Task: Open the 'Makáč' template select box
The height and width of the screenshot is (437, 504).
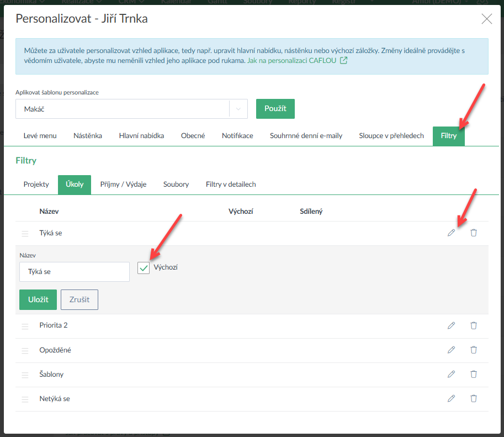Action: (x=123, y=109)
